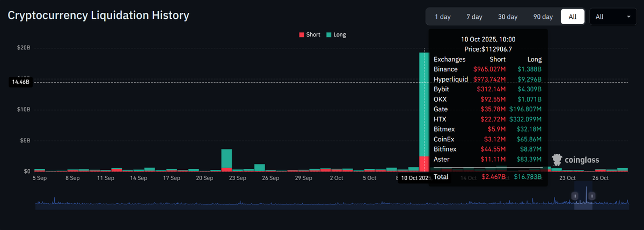Click the $20B y-axis label

pos(23,48)
